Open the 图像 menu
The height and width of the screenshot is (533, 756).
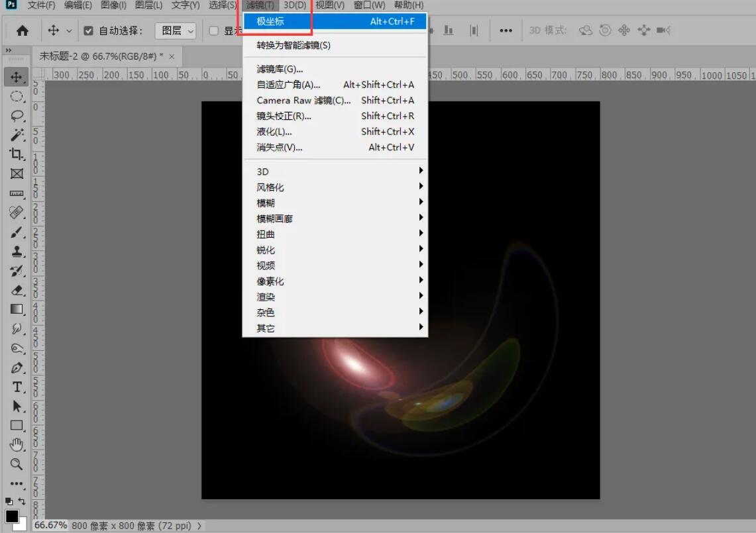pos(113,5)
